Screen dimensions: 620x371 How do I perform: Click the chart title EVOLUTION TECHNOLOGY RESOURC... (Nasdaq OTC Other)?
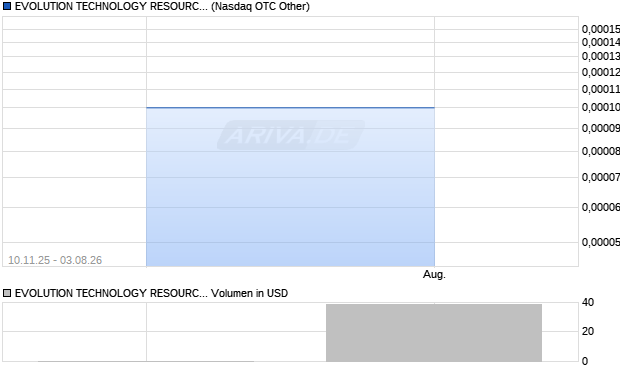(162, 6)
